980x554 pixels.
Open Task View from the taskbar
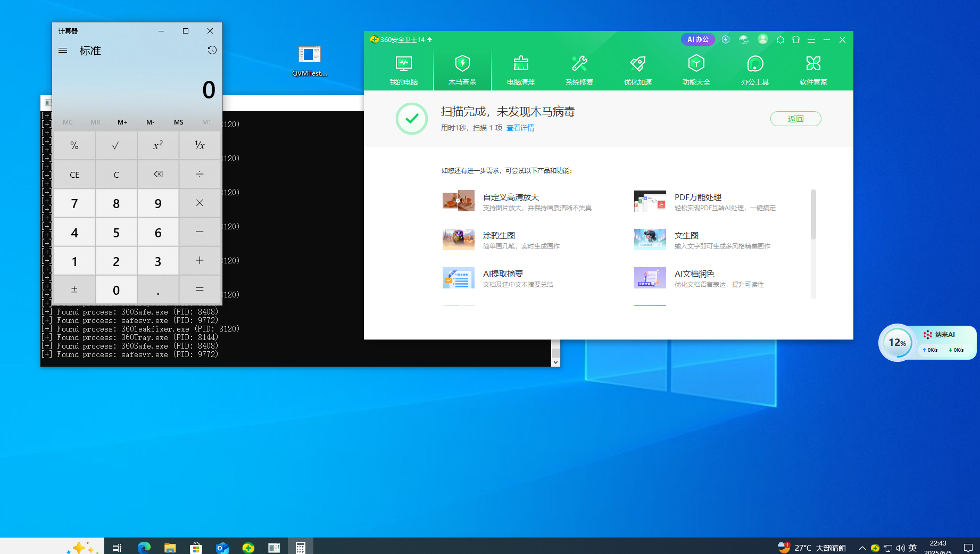click(x=117, y=547)
